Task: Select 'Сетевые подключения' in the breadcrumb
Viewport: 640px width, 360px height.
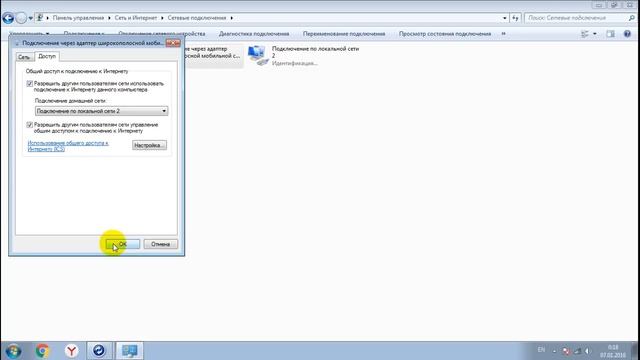Action: click(197, 18)
